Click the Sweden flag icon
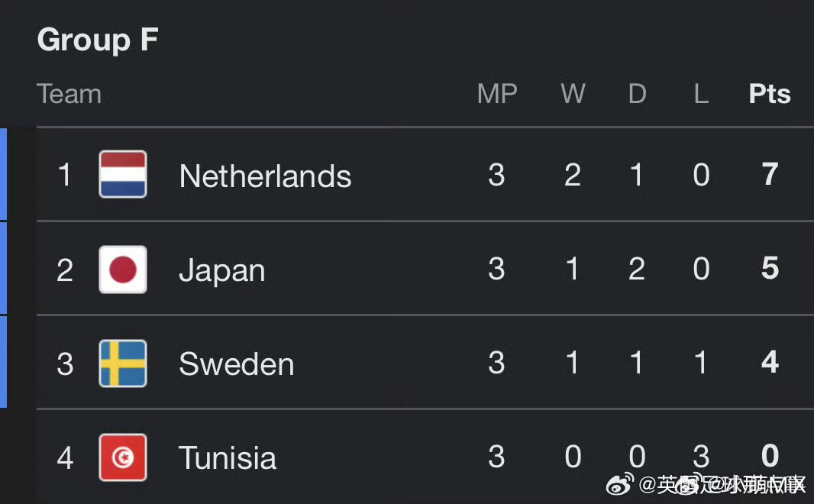The image size is (814, 504). click(123, 363)
